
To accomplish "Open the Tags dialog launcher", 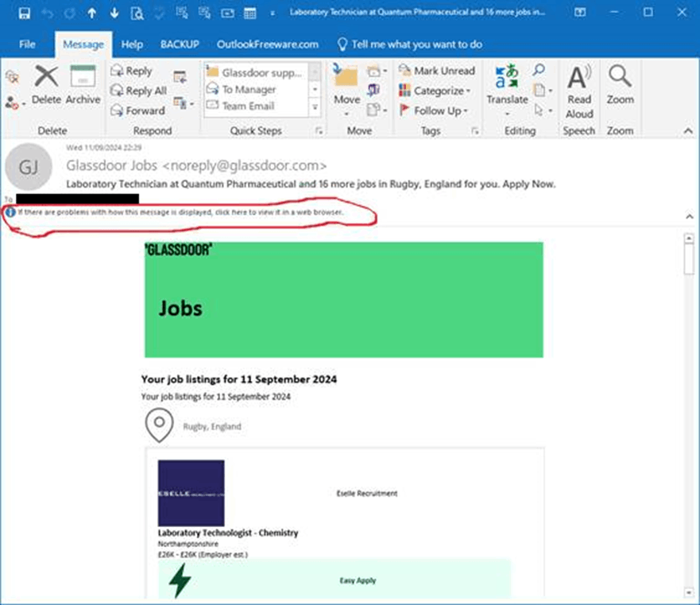I will [x=475, y=131].
